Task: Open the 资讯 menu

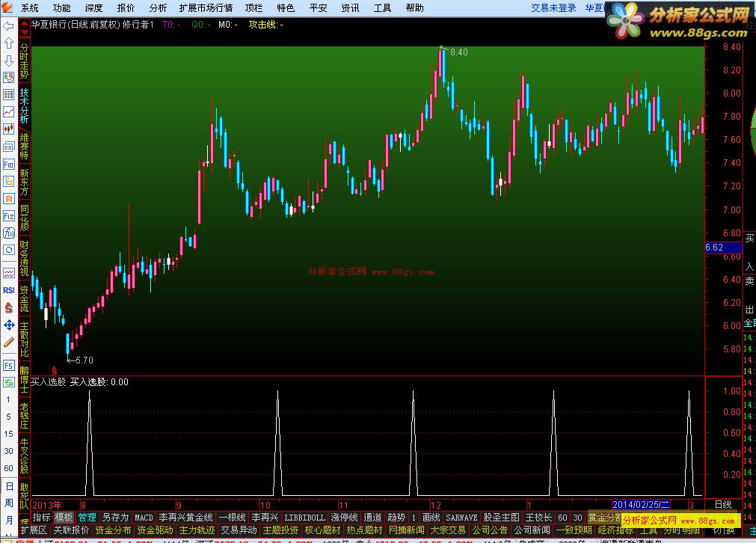Action: 350,7
